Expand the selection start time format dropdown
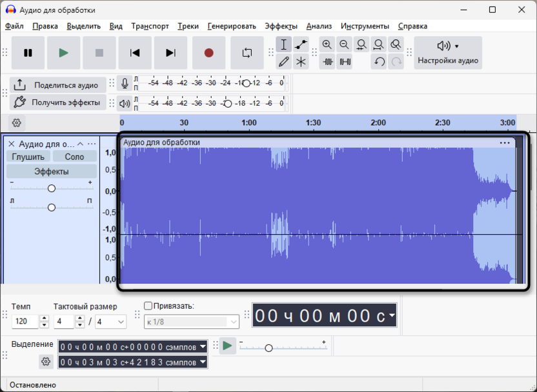The image size is (537, 392). coord(203,347)
